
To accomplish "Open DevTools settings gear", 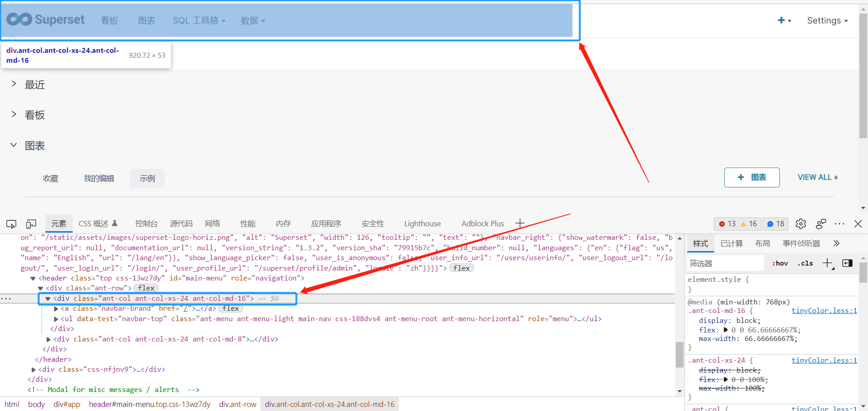I will click(801, 224).
